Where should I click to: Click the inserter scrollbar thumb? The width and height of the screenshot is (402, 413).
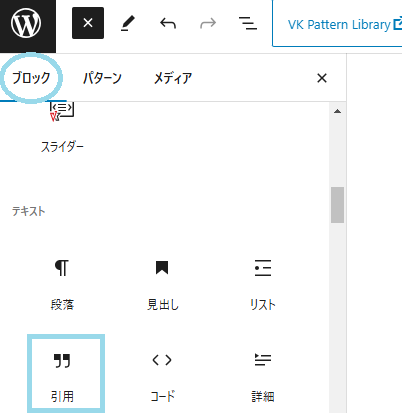click(337, 205)
